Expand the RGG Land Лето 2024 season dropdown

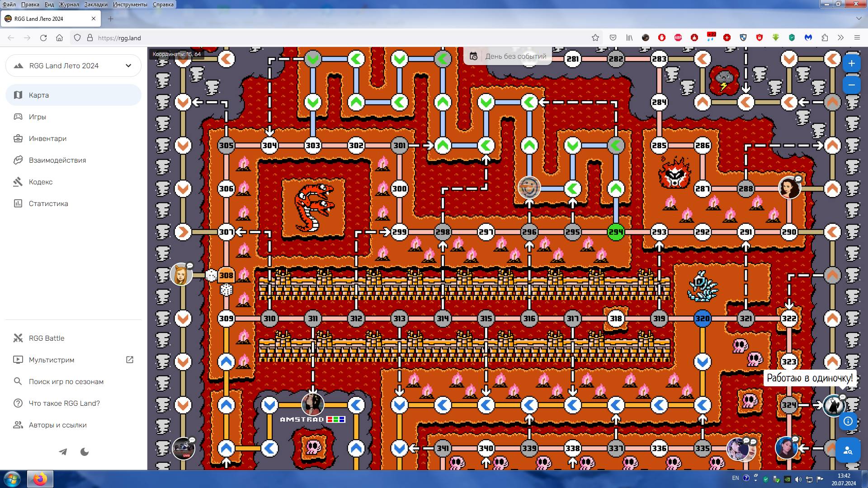tap(128, 66)
